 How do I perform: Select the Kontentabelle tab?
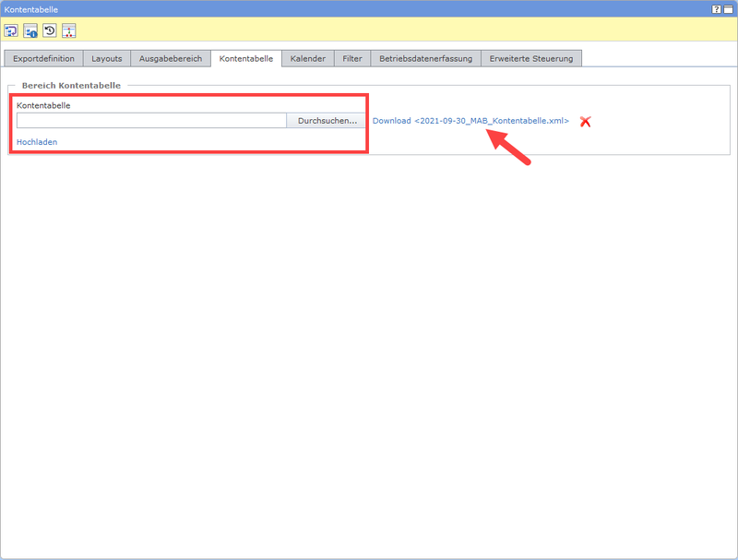click(x=246, y=58)
